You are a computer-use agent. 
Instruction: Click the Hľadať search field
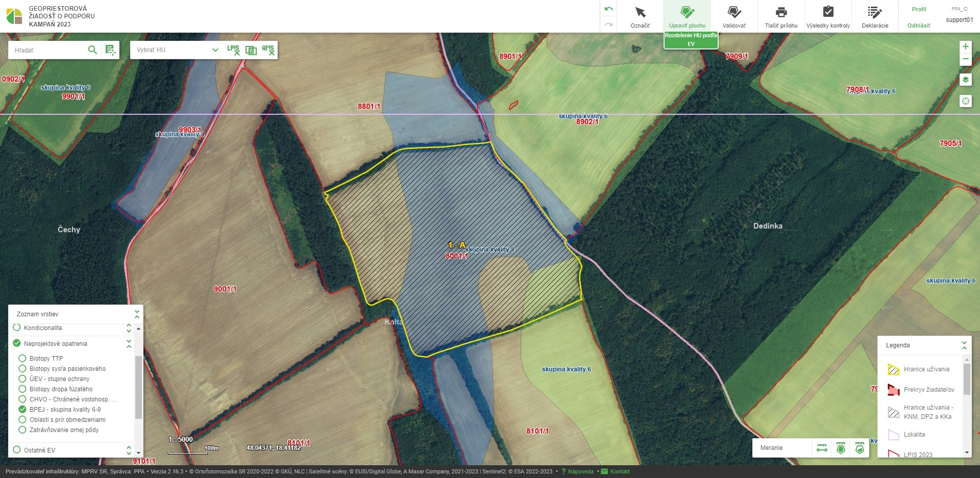48,50
